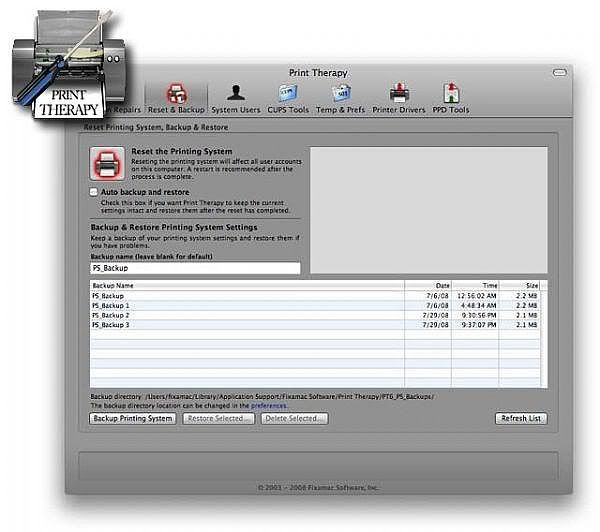The height and width of the screenshot is (532, 600).
Task: Open the preferences link
Action: pyautogui.click(x=269, y=405)
